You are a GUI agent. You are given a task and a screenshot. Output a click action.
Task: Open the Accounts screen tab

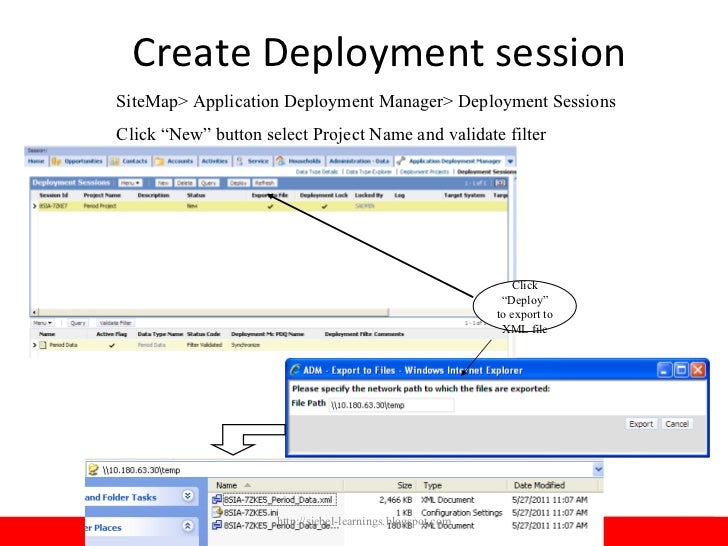pyautogui.click(x=180, y=161)
